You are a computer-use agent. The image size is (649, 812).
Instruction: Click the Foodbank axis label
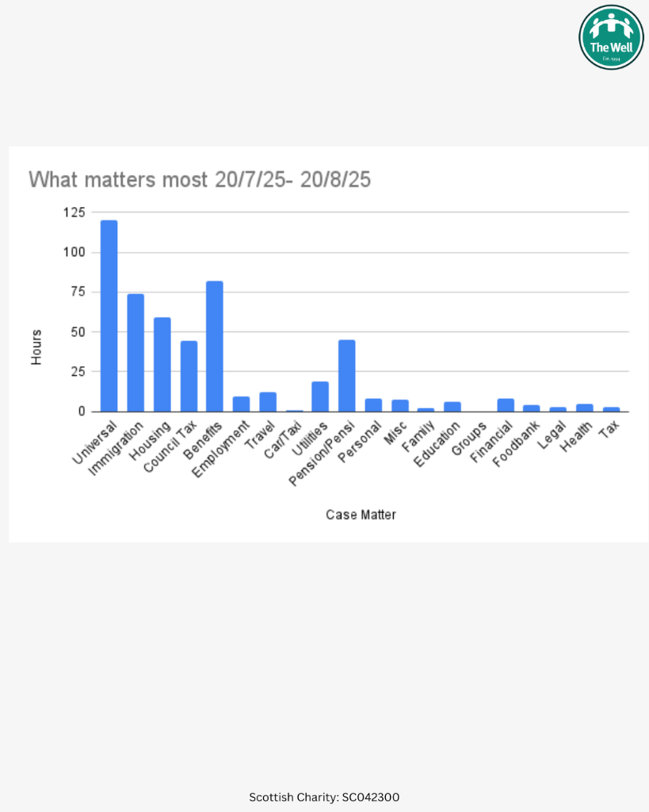point(516,444)
